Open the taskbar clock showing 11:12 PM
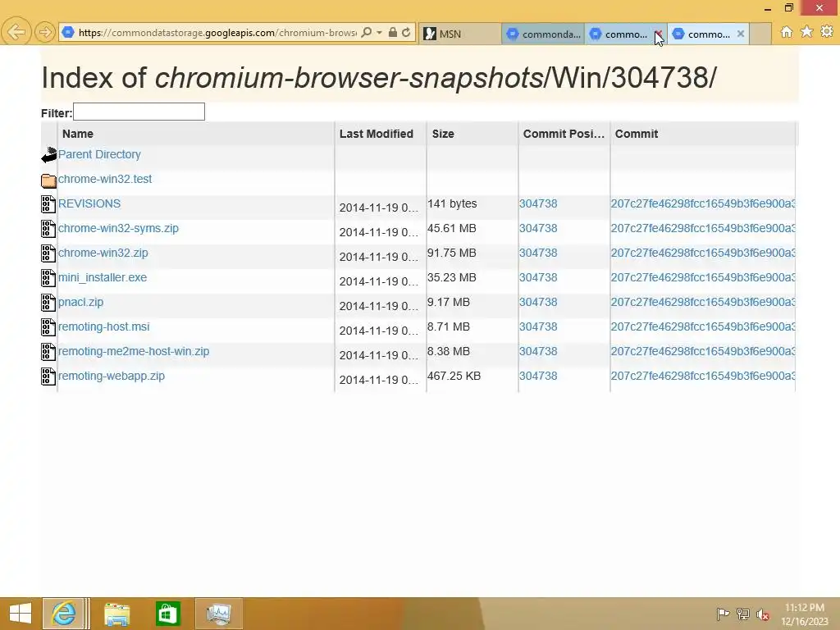This screenshot has width=840, height=630. (x=805, y=614)
